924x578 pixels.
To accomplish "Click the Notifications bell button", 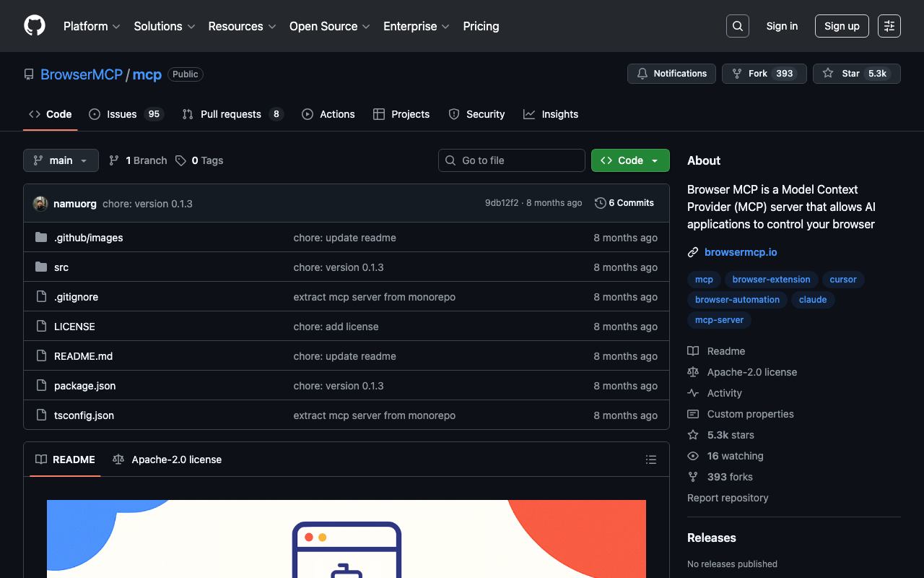I will [x=671, y=74].
